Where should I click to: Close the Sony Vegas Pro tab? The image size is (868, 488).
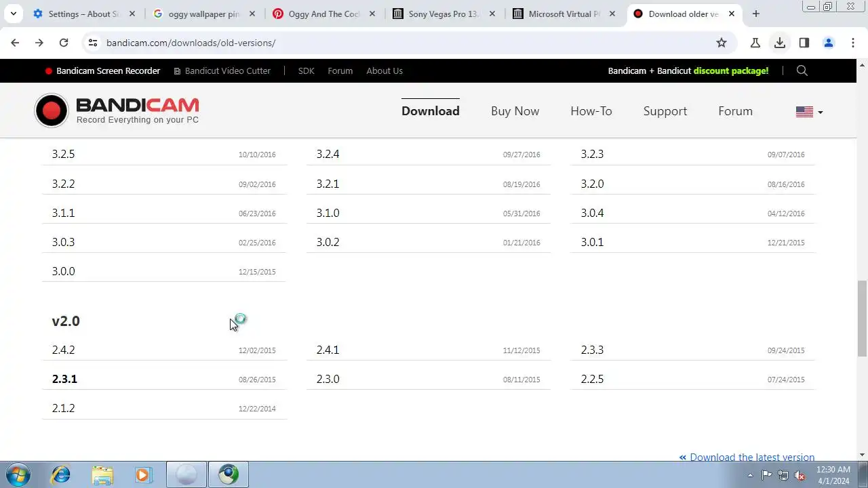(x=492, y=14)
